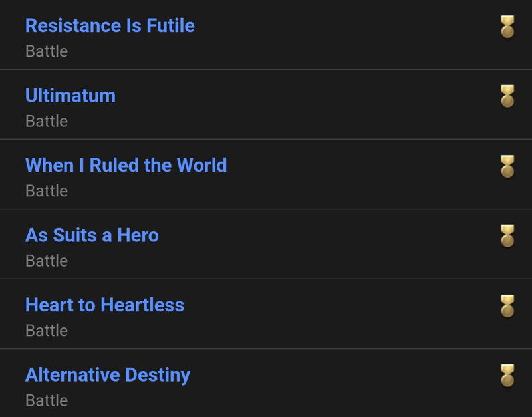
Task: Select the Alternative Destiny medal icon
Action: [507, 376]
